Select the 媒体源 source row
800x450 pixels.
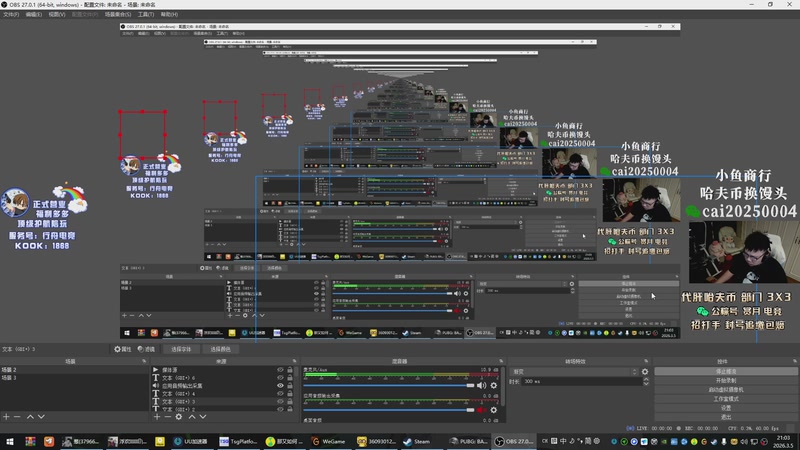pos(223,369)
